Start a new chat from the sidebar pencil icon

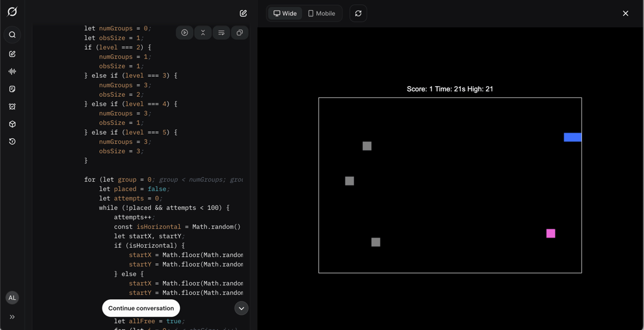point(13,54)
